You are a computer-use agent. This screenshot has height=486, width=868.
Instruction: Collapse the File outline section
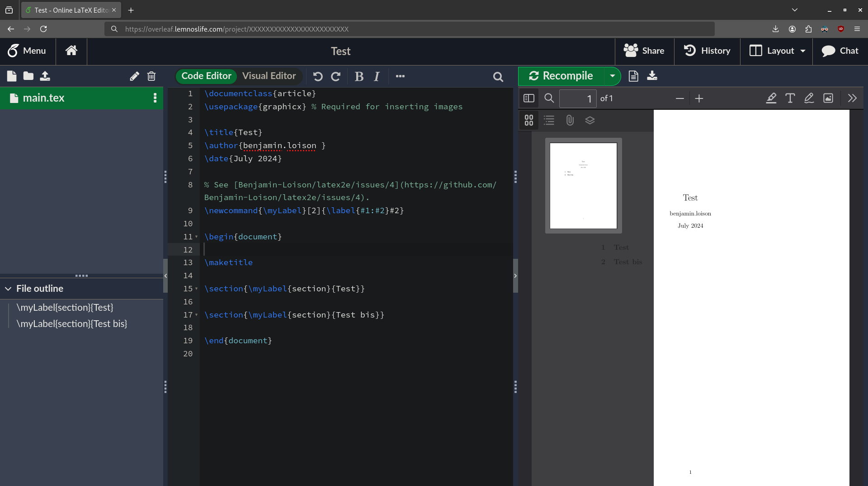coord(8,289)
